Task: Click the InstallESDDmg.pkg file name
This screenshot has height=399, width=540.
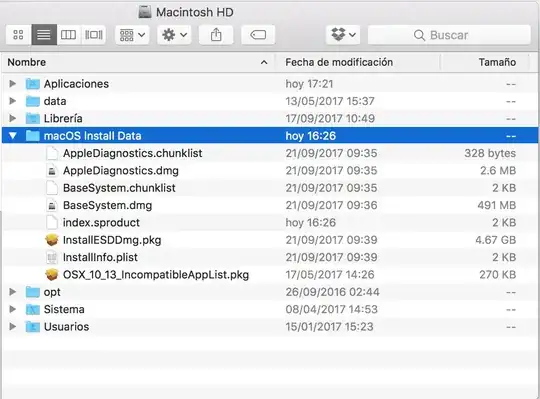Action: click(112, 240)
